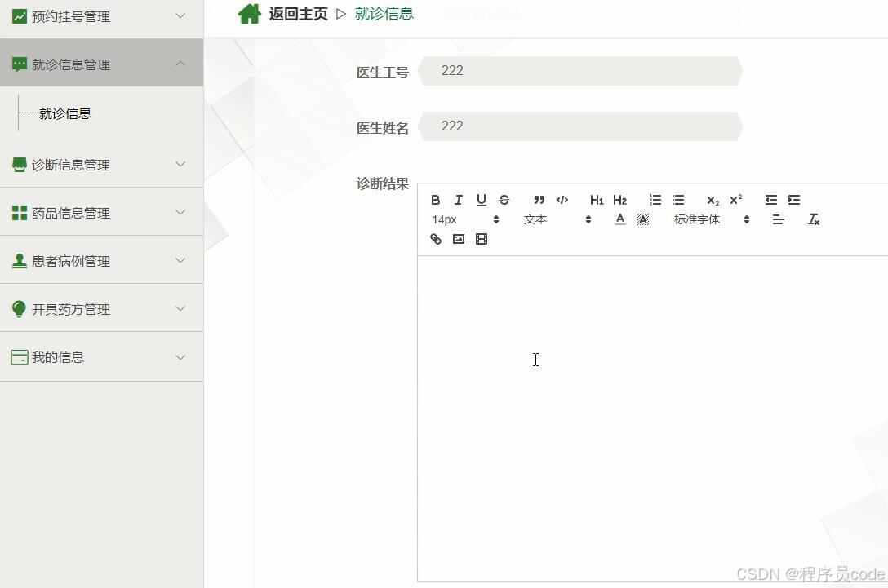Insert a blockquote
Image resolution: width=888 pixels, height=588 pixels.
pos(539,200)
